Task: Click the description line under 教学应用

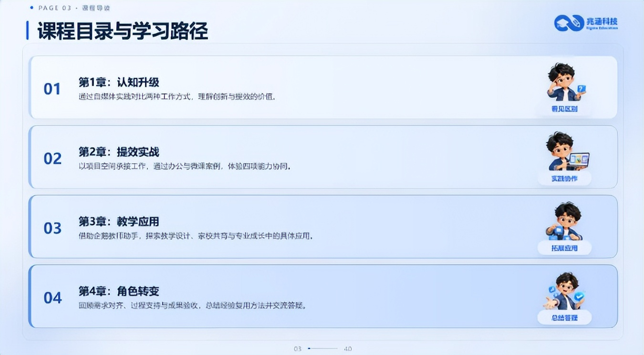Action: coord(196,236)
